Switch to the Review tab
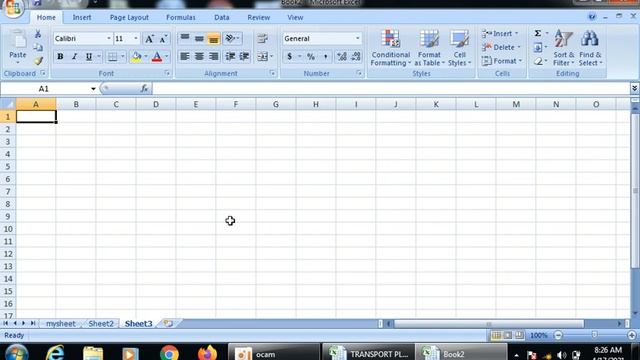The height and width of the screenshot is (360, 640). (258, 18)
